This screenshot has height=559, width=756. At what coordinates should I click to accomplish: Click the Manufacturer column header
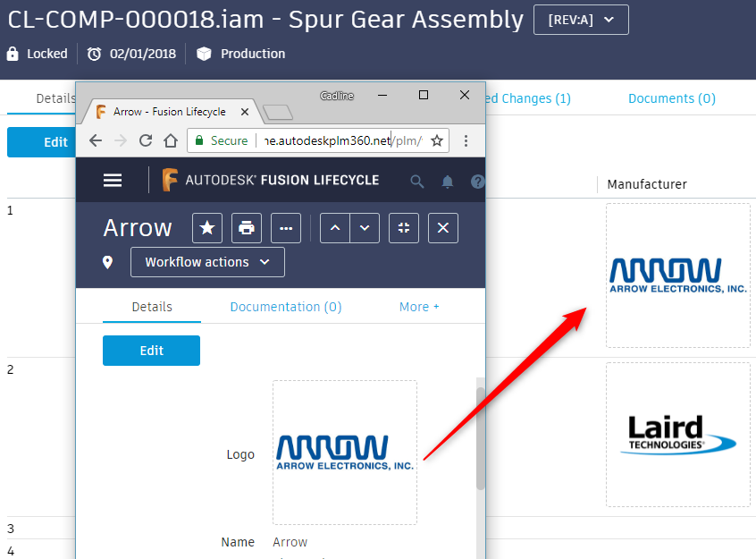tap(647, 184)
